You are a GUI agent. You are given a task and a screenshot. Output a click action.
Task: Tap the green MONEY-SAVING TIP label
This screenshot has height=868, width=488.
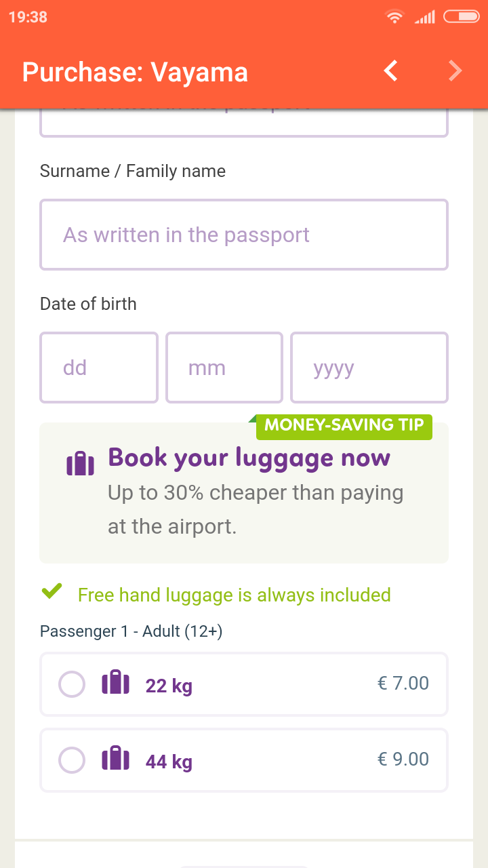344,426
